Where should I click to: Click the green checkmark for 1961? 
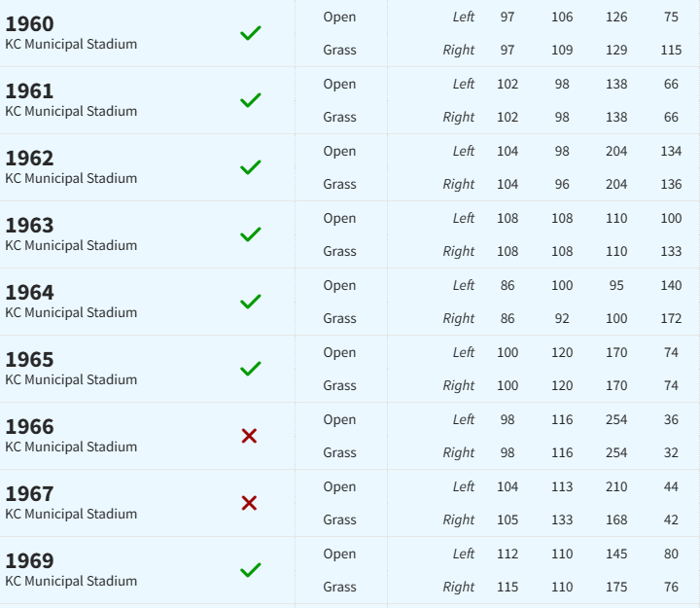[251, 100]
